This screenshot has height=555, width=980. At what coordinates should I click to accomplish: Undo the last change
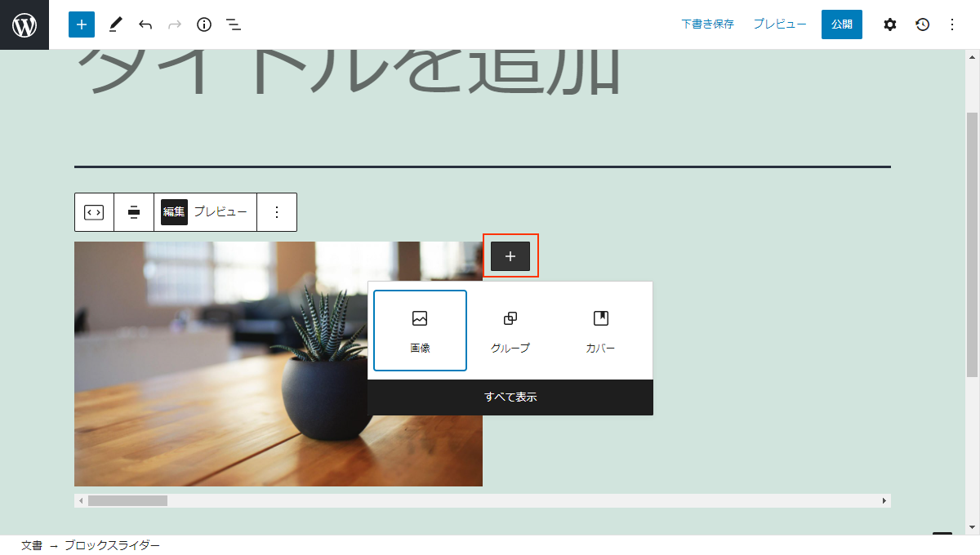[x=145, y=24]
